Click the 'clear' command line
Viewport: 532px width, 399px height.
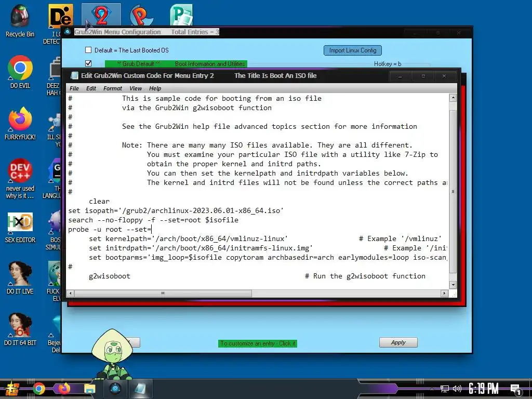tap(99, 202)
